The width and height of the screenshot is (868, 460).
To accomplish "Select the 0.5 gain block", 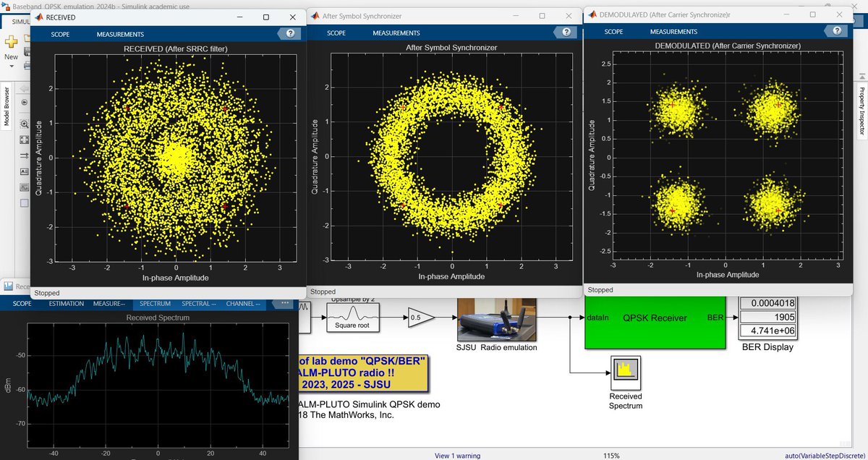I will [420, 318].
